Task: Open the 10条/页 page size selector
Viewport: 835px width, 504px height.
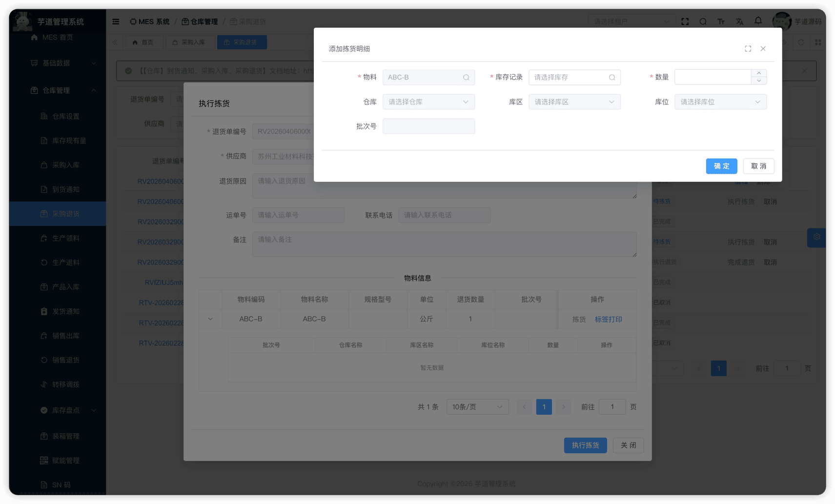Action: [x=477, y=406]
